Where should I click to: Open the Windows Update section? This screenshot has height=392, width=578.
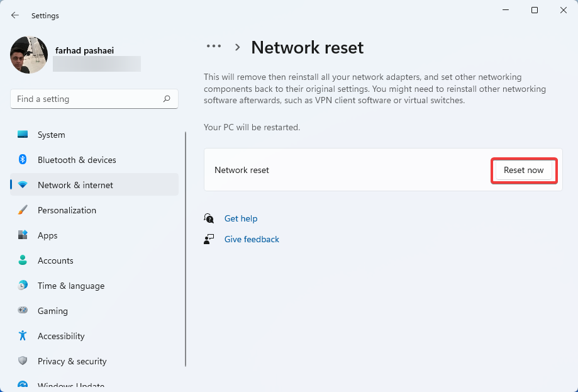coord(70,385)
